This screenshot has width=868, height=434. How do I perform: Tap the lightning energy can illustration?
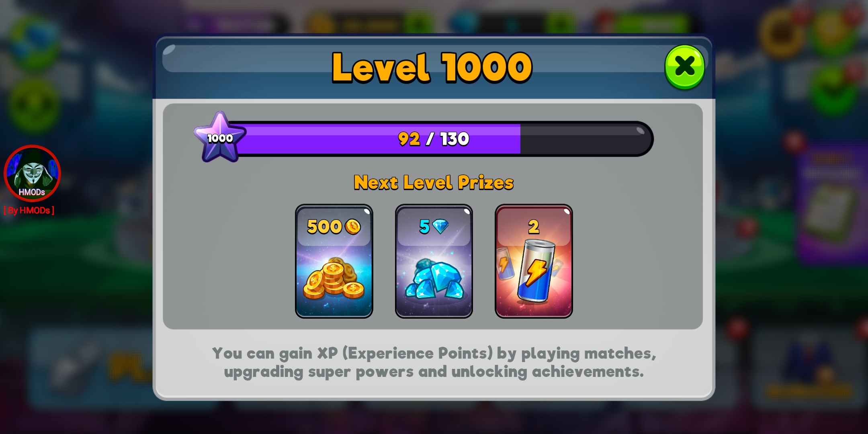click(x=534, y=271)
